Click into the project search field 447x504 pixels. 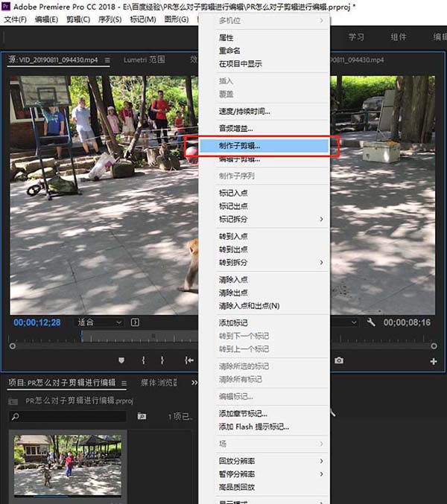[68, 417]
